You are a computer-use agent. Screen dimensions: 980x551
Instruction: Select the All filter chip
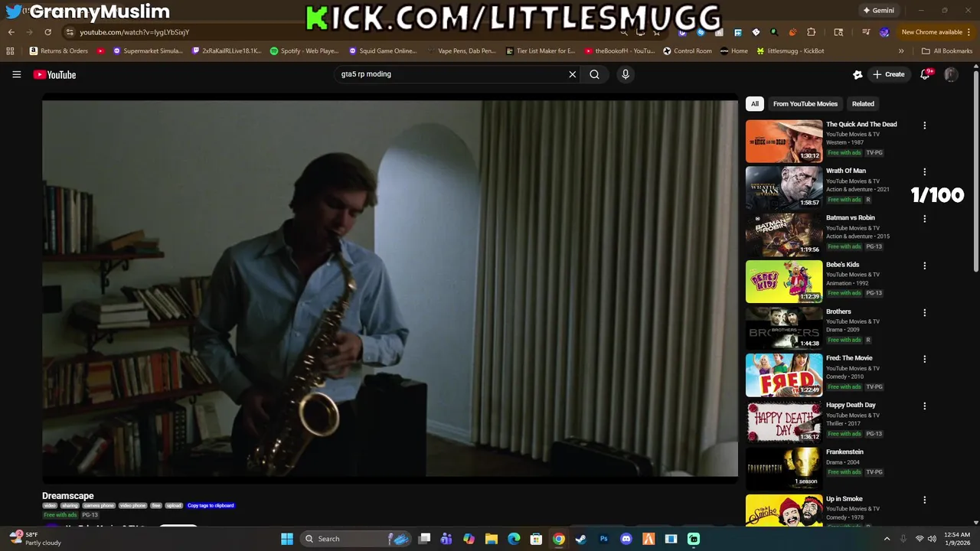click(x=755, y=103)
